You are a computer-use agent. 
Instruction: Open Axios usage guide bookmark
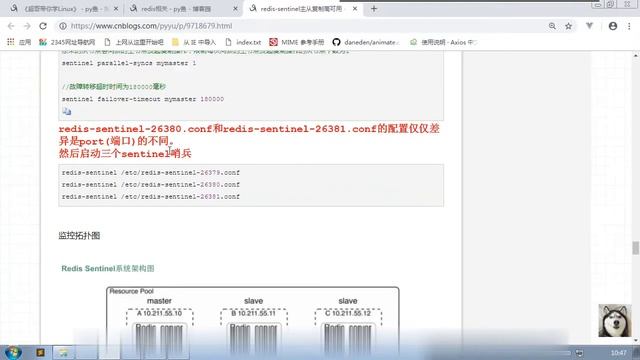pyautogui.click(x=444, y=42)
